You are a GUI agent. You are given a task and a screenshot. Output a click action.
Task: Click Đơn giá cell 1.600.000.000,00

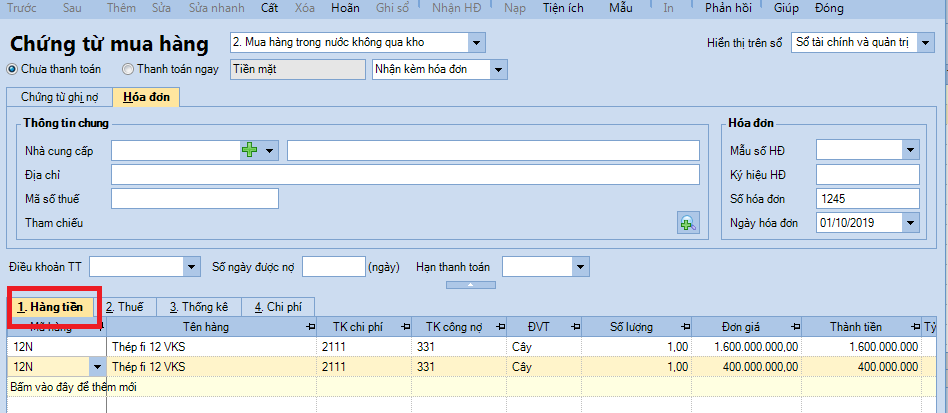click(748, 347)
